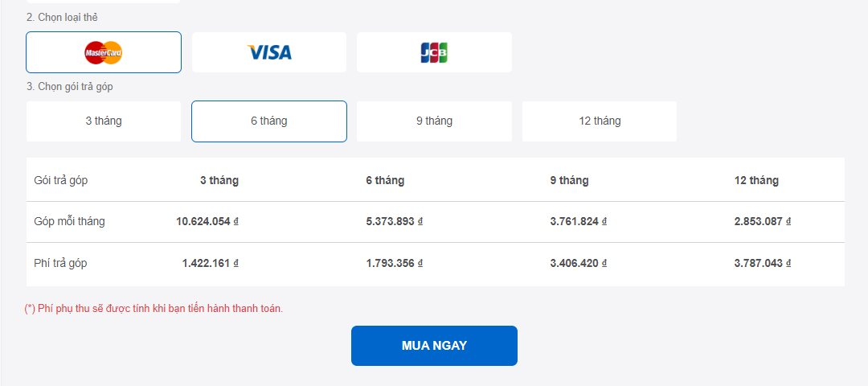Viewport: 868px width, 386px height.
Task: Pick the JCB card logo
Action: pyautogui.click(x=434, y=52)
